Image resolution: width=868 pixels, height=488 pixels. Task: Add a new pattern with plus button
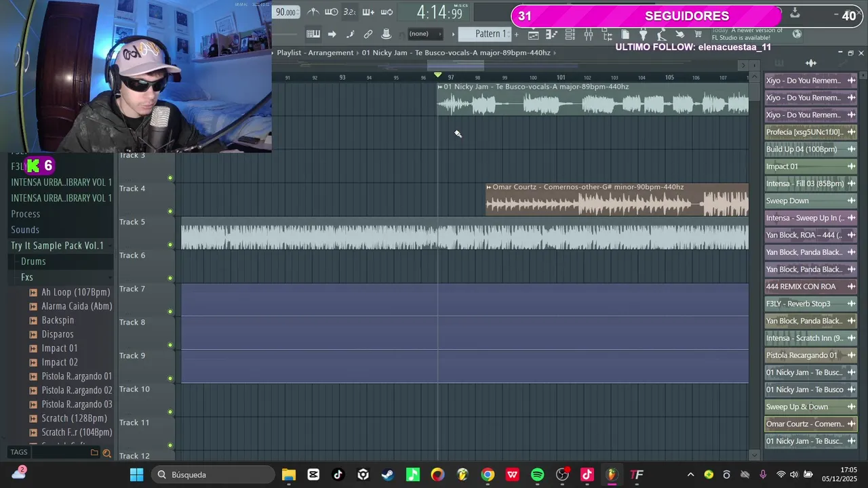(x=517, y=34)
